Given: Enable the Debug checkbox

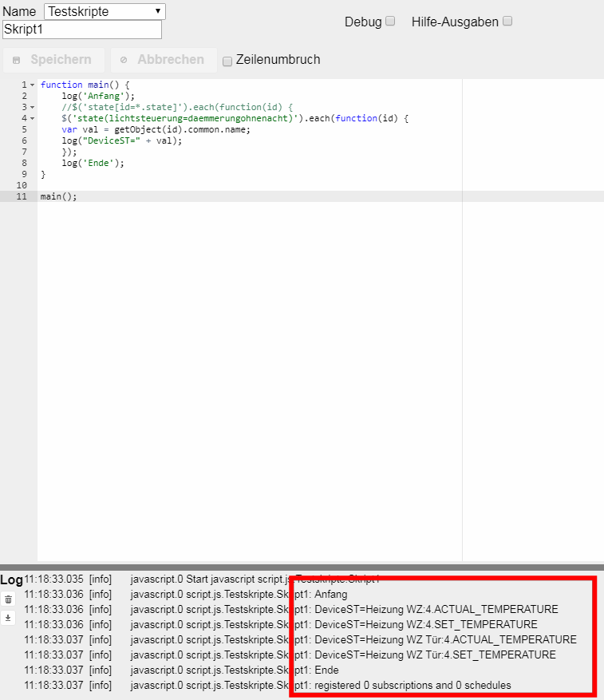Looking at the screenshot, I should 390,21.
